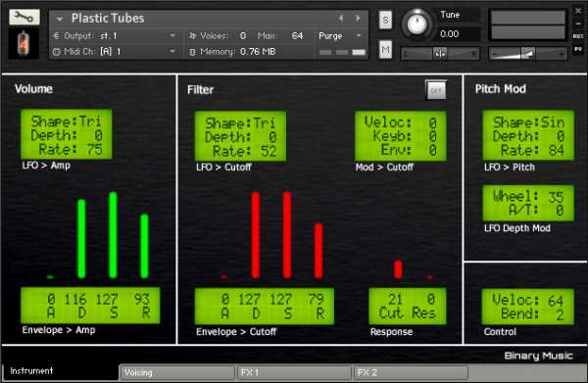Open instrument edit mode wrench icon
588x383 pixels.
pyautogui.click(x=24, y=17)
